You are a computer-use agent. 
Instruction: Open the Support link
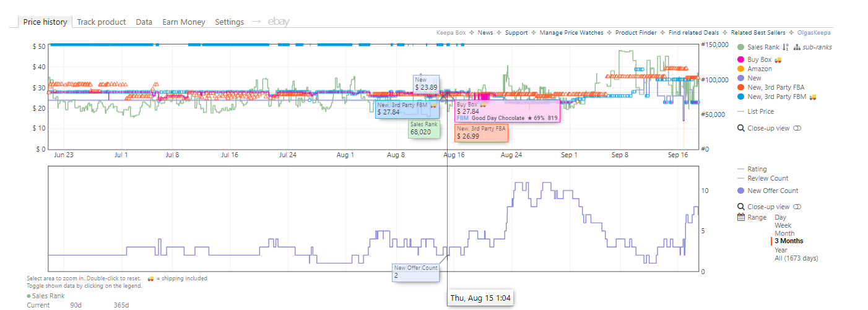click(516, 33)
